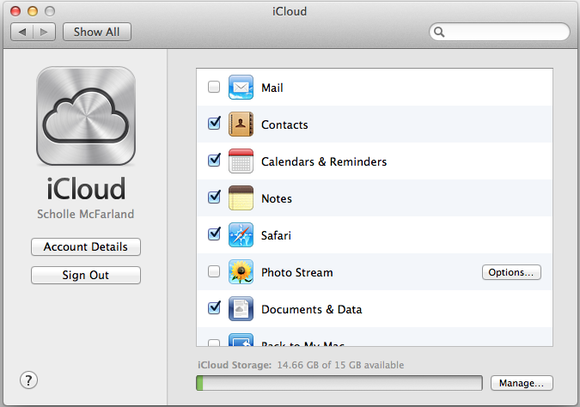Sign Out of iCloud
The height and width of the screenshot is (407, 580).
click(x=86, y=275)
